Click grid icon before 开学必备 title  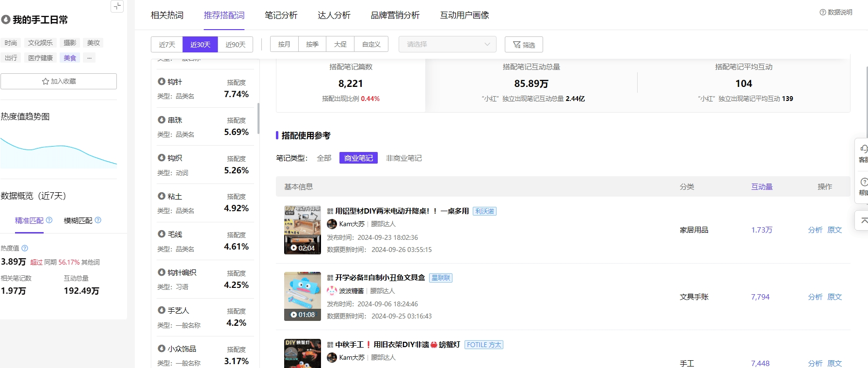pos(330,278)
